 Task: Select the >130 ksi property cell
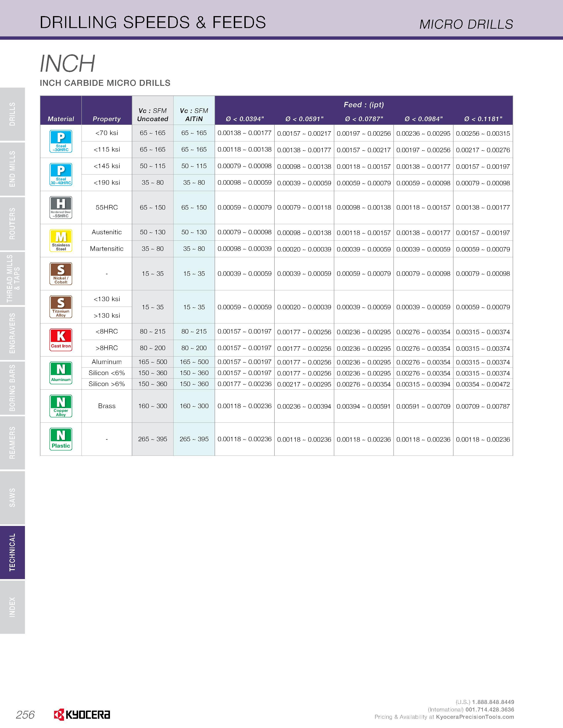coord(107,315)
